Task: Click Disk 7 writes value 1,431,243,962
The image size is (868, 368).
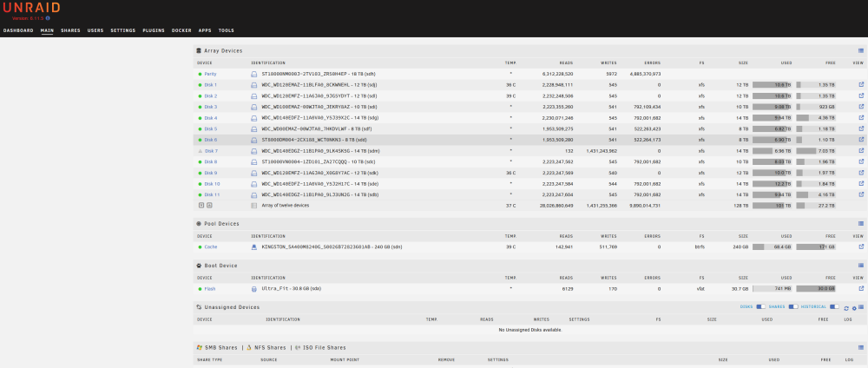Action: [x=602, y=150]
